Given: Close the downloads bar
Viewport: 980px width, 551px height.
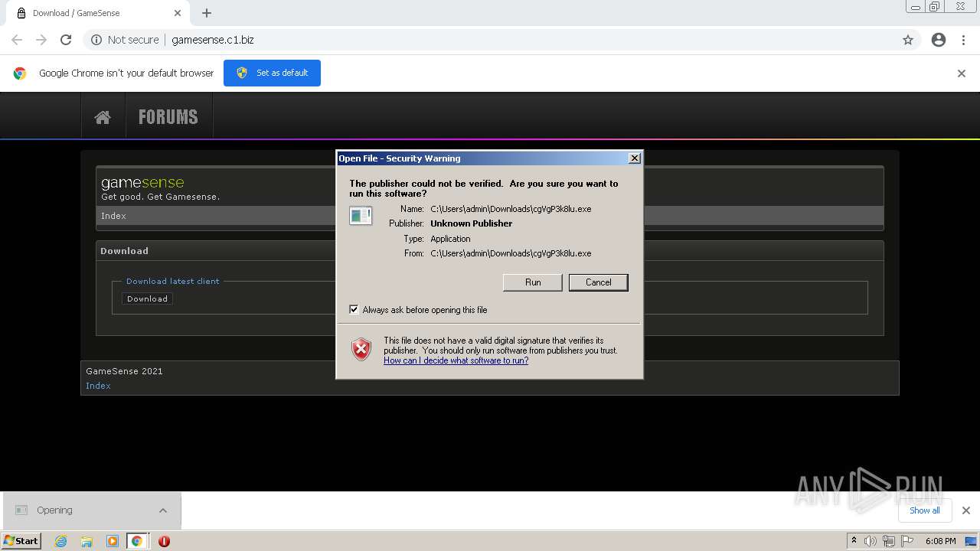Looking at the screenshot, I should click(965, 510).
